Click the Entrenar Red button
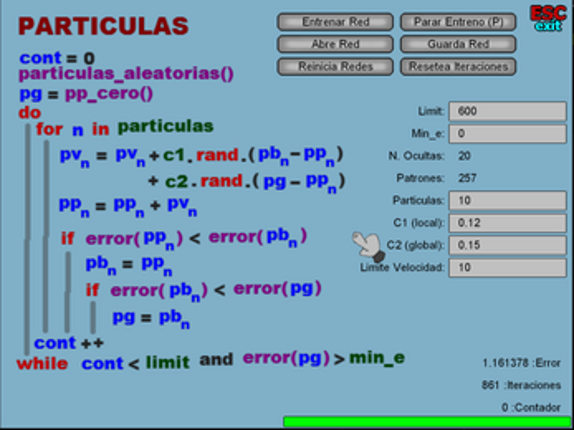 335,22
